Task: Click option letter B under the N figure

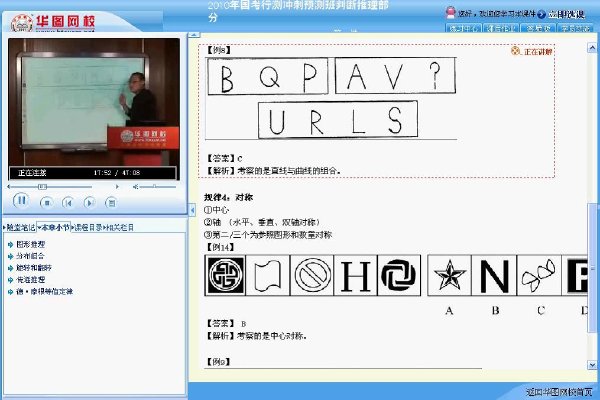Action: click(495, 310)
